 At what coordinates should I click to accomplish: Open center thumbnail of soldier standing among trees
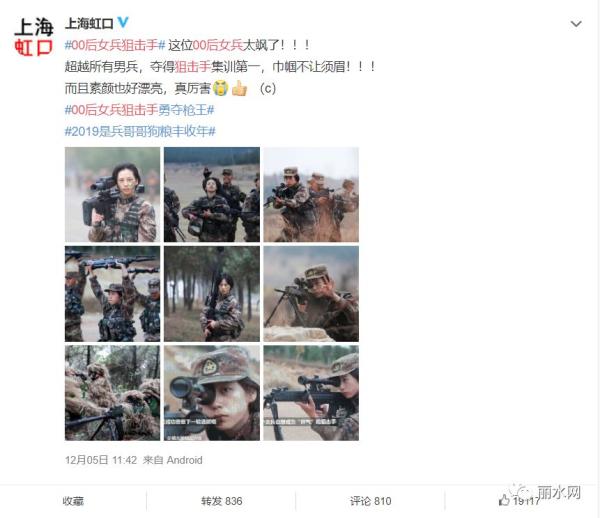point(212,294)
